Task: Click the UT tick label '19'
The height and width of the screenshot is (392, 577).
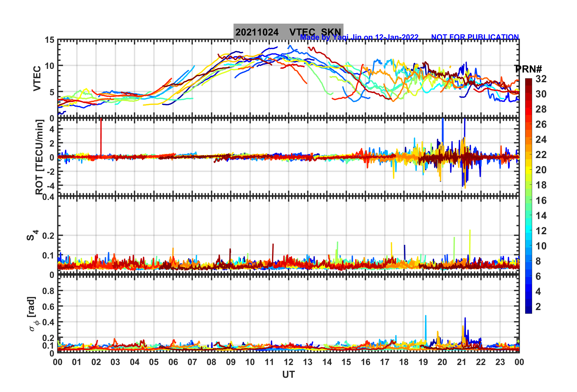Action: click(x=423, y=362)
